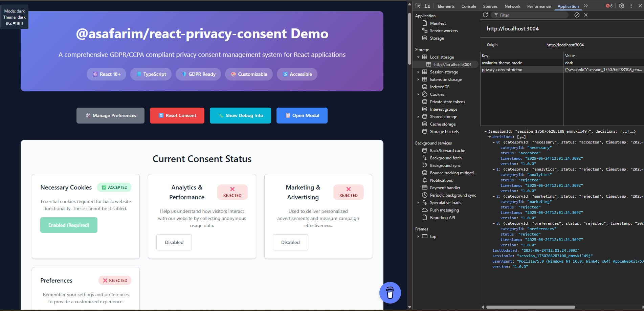Screen dimensions: 644x311
Task: Toggle the device toolbar icon
Action: pos(427,6)
